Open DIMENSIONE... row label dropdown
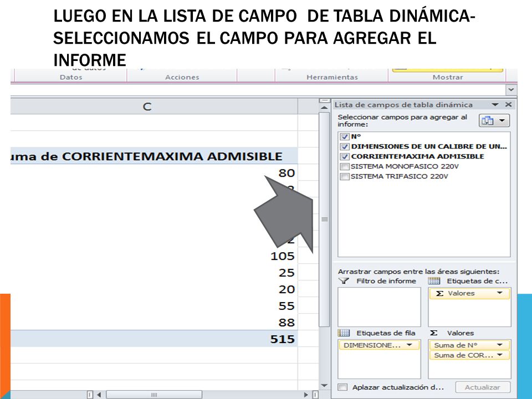The height and width of the screenshot is (399, 532). (x=410, y=345)
